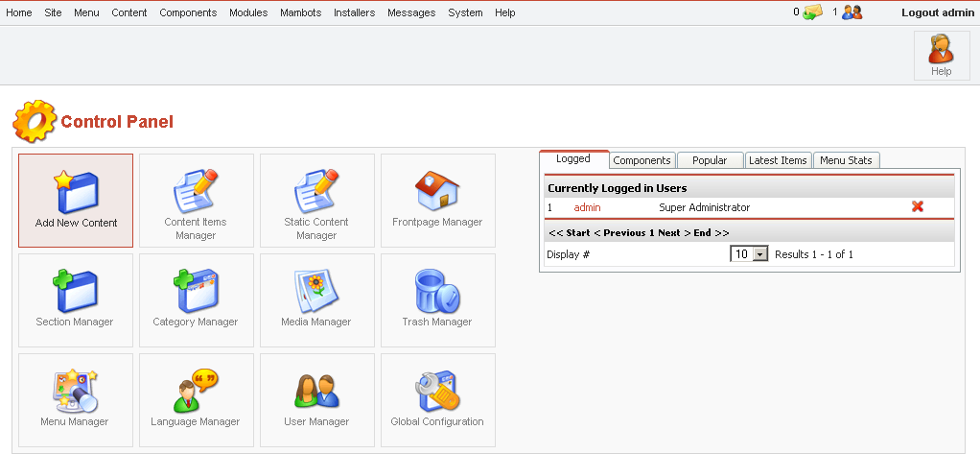Open the Components menu
This screenshot has height=454, width=980.
[188, 12]
